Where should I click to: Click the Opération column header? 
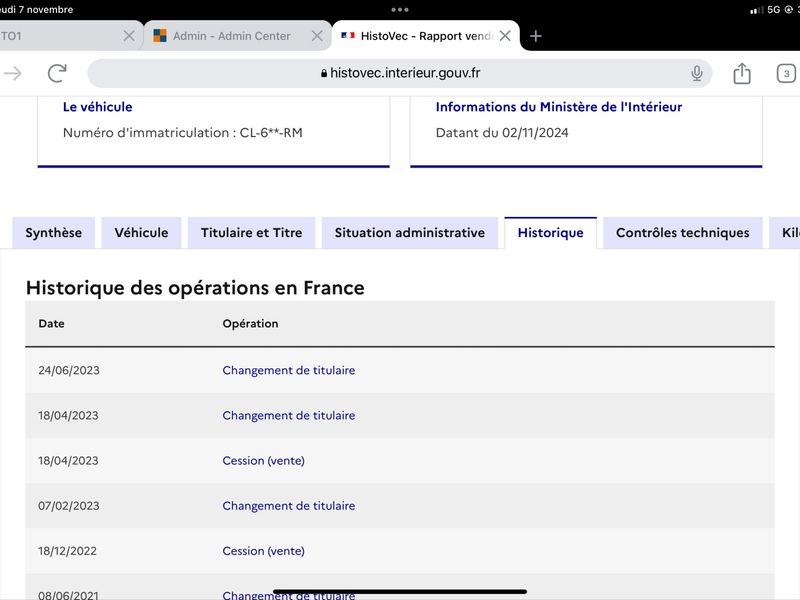click(x=251, y=323)
